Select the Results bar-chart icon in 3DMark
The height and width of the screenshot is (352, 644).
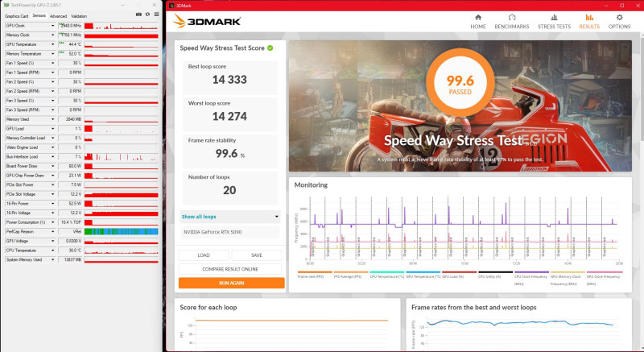click(x=589, y=18)
